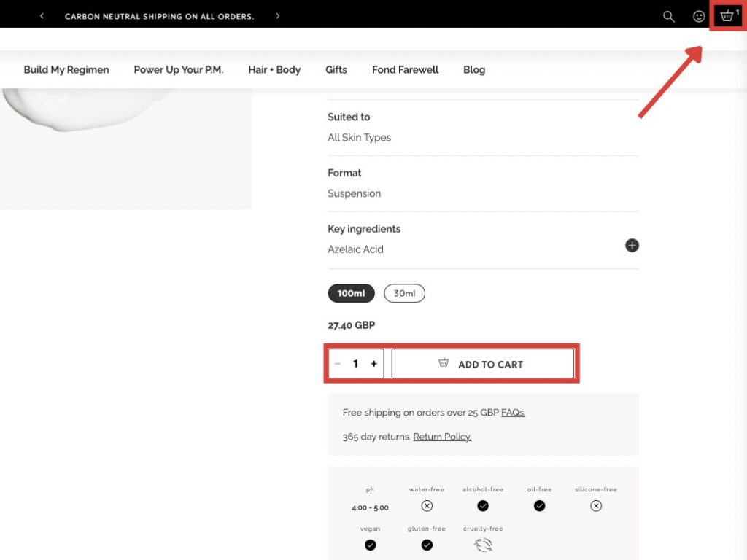Screen dimensions: 747x560
Task: Open the Return Policy link
Action: 442,437
